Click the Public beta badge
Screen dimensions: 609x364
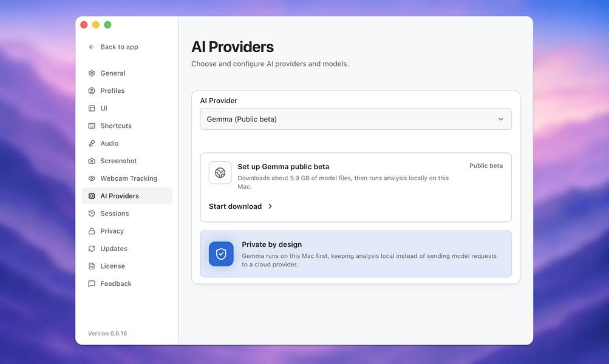click(486, 166)
